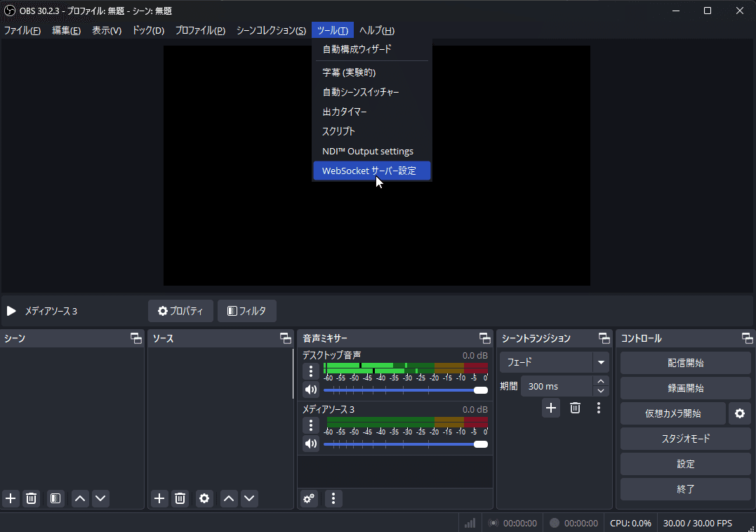Click the recording time status indicator
This screenshot has height=532, width=756.
(573, 524)
